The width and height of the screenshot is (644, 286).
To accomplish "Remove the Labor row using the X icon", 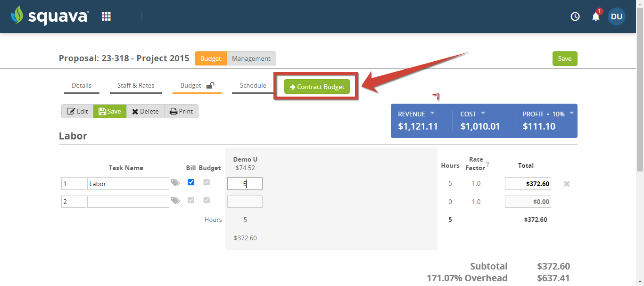I will (566, 183).
